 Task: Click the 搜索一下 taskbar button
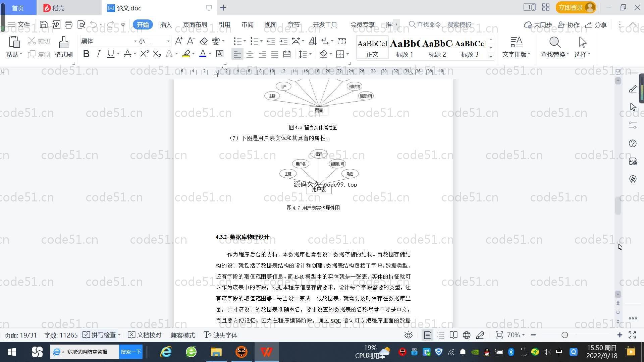tap(130, 352)
